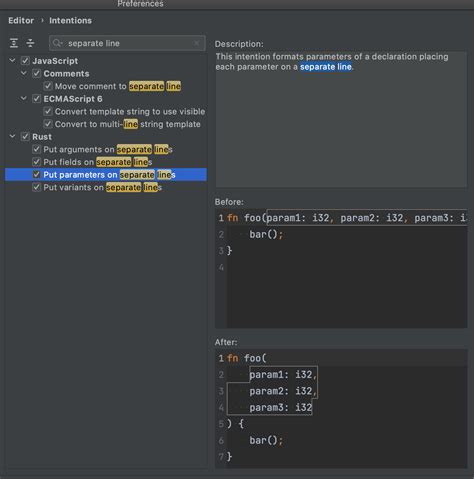The height and width of the screenshot is (479, 474).
Task: Click the search magnifier icon
Action: click(x=57, y=43)
